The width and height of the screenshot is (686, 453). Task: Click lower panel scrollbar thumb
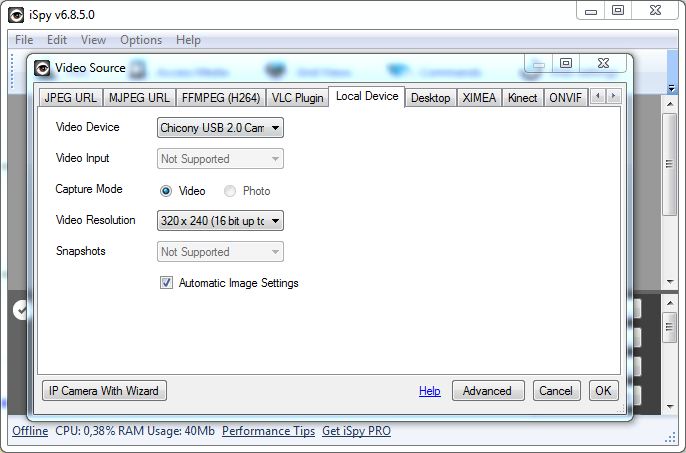pos(669,327)
